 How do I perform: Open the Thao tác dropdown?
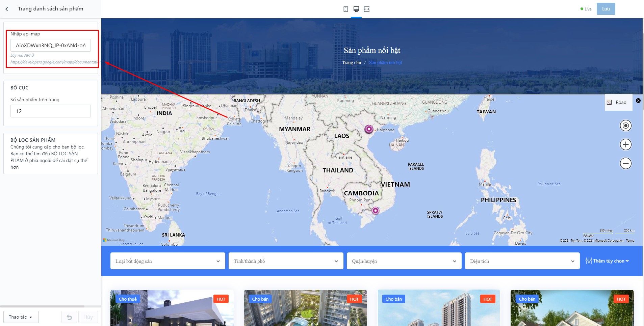[x=21, y=317]
